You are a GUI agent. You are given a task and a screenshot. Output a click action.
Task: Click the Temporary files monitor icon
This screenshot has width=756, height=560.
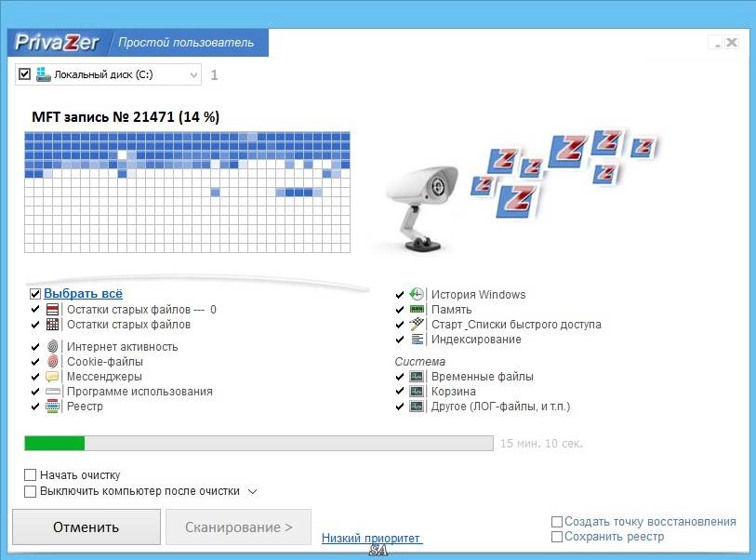click(x=417, y=376)
